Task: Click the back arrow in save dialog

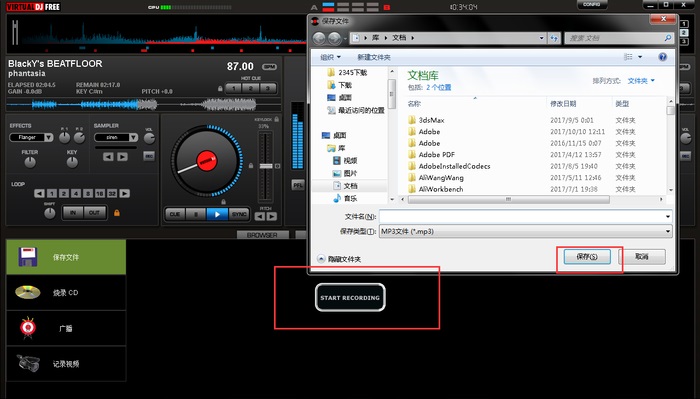Action: coord(319,38)
